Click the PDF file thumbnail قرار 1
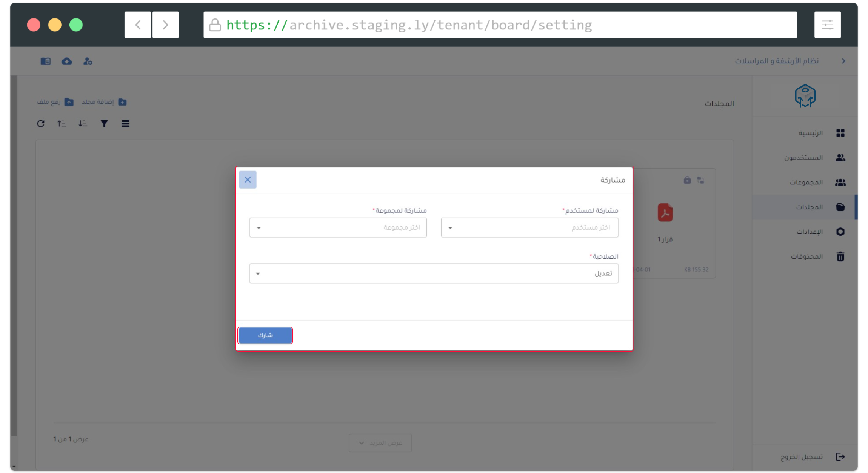Screen dimensions: 868x473 [665, 213]
